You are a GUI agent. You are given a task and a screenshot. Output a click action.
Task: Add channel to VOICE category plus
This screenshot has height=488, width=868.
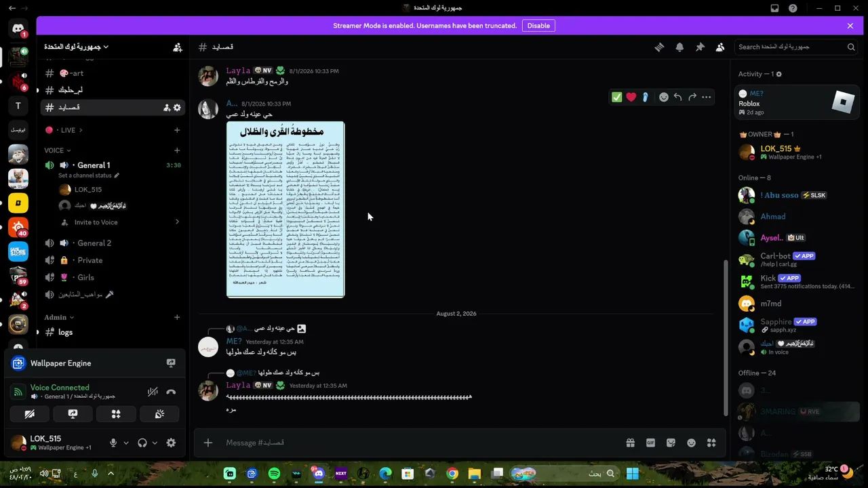tap(177, 150)
